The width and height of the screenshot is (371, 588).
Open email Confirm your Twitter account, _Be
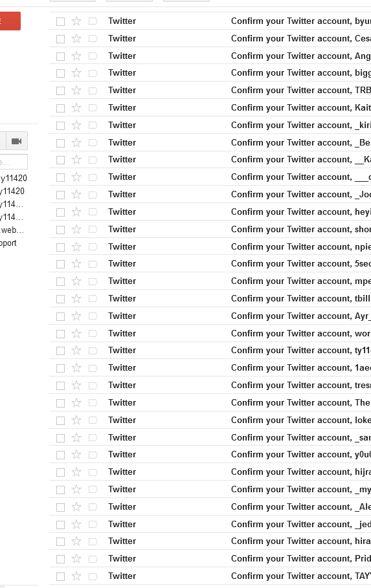click(300, 142)
